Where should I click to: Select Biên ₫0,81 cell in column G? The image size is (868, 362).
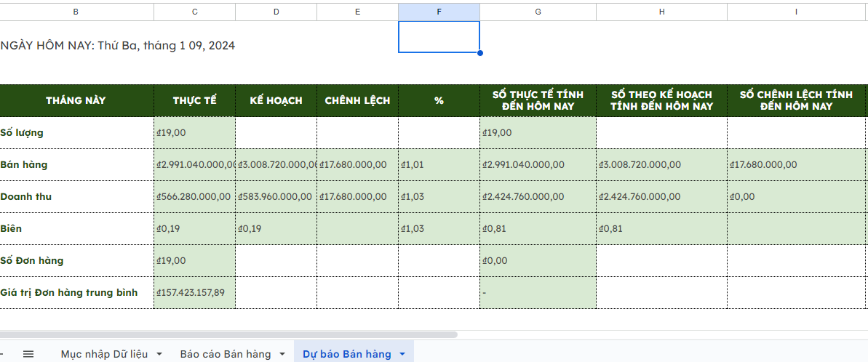pos(538,228)
